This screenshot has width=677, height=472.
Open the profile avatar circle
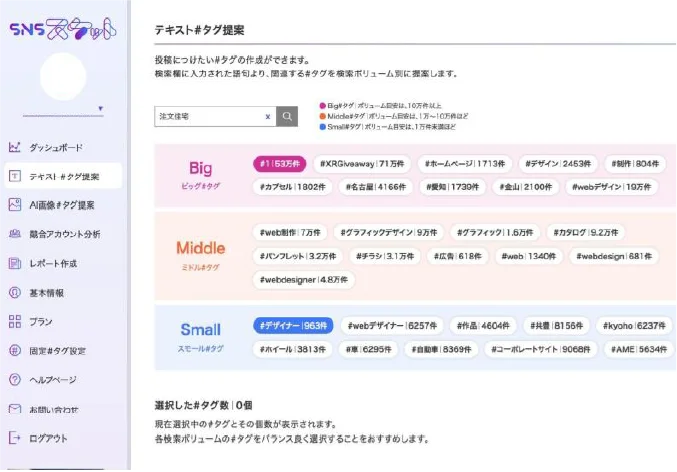[x=63, y=76]
